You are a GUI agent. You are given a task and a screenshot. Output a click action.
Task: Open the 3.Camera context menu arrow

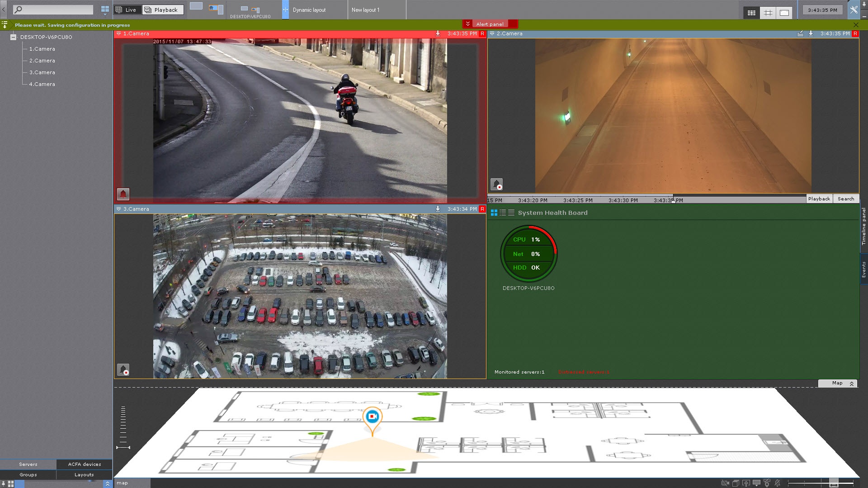118,209
